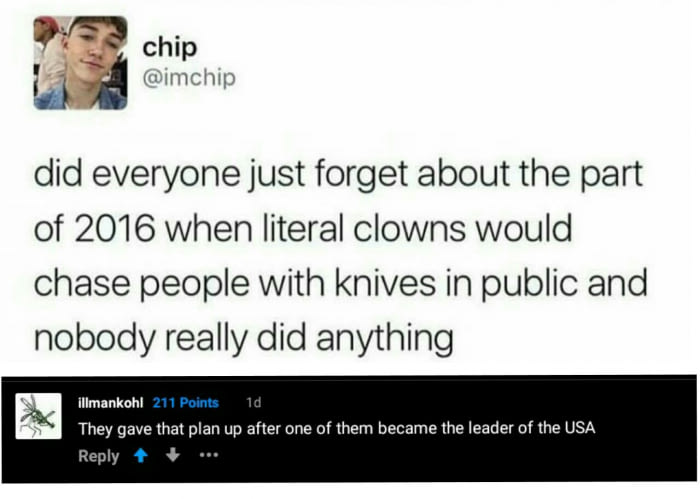Viewport: 700px width, 499px height.
Task: Click the word clowns in the tweet
Action: click(409, 229)
